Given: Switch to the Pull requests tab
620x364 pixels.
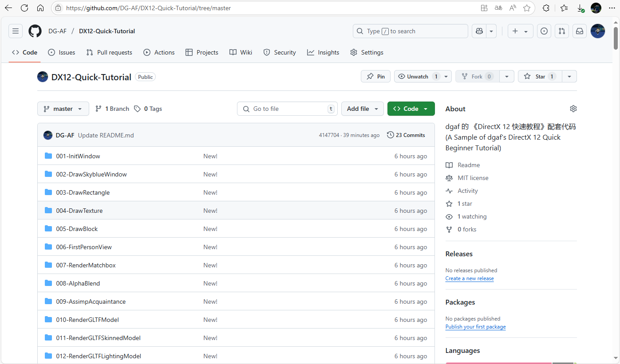Looking at the screenshot, I should pyautogui.click(x=109, y=52).
